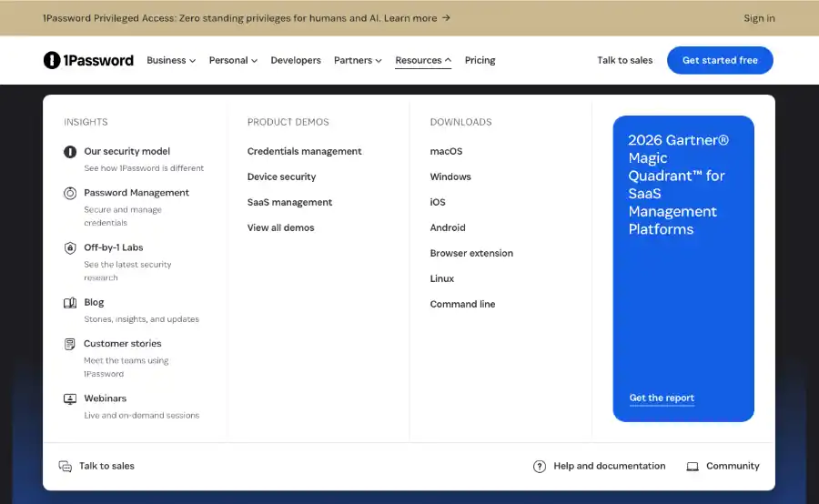Click 'See the latest security research' text
This screenshot has width=819, height=504.
pyautogui.click(x=128, y=271)
